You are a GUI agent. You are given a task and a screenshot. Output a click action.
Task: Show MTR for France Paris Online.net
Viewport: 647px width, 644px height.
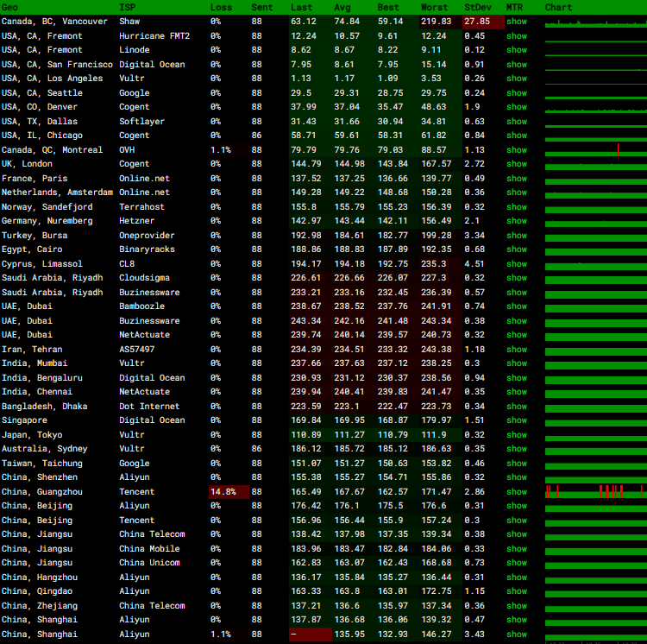517,179
